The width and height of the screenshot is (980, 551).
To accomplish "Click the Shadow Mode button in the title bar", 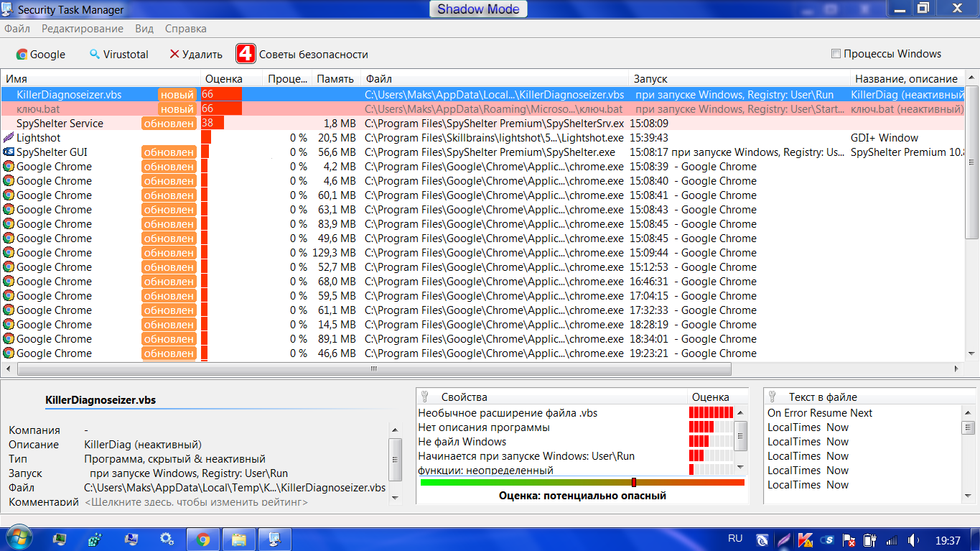I will click(x=478, y=9).
